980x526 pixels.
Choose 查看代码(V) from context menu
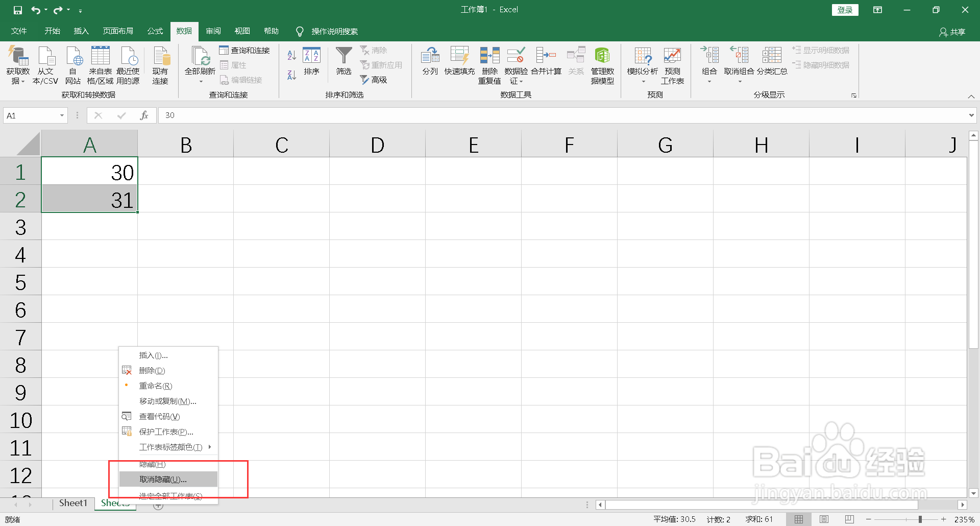168,417
